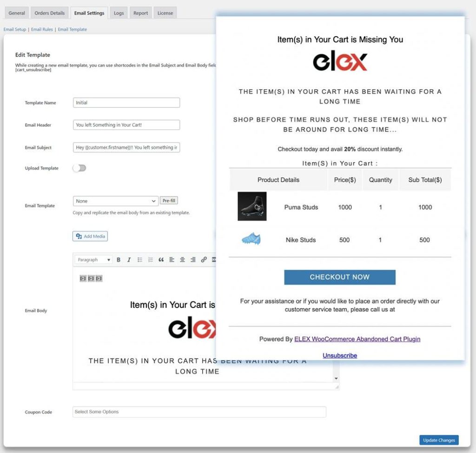Align text right in the editor
476x453 pixels.
point(193,260)
